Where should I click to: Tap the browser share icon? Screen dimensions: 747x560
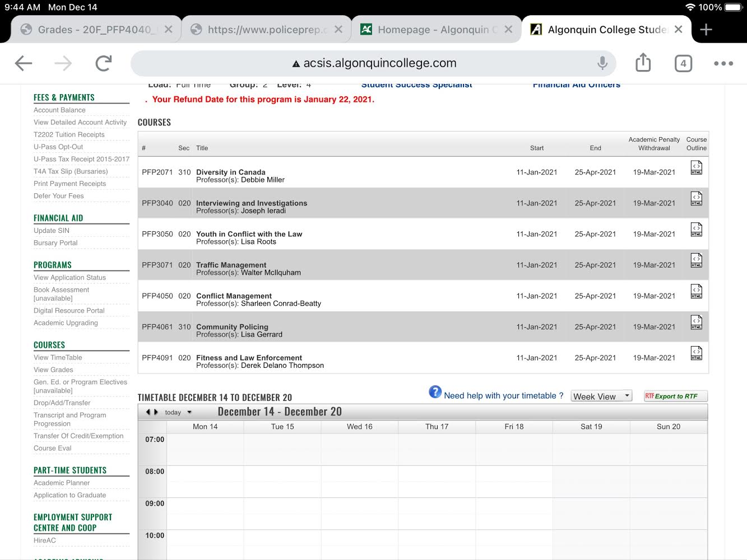[x=643, y=63]
